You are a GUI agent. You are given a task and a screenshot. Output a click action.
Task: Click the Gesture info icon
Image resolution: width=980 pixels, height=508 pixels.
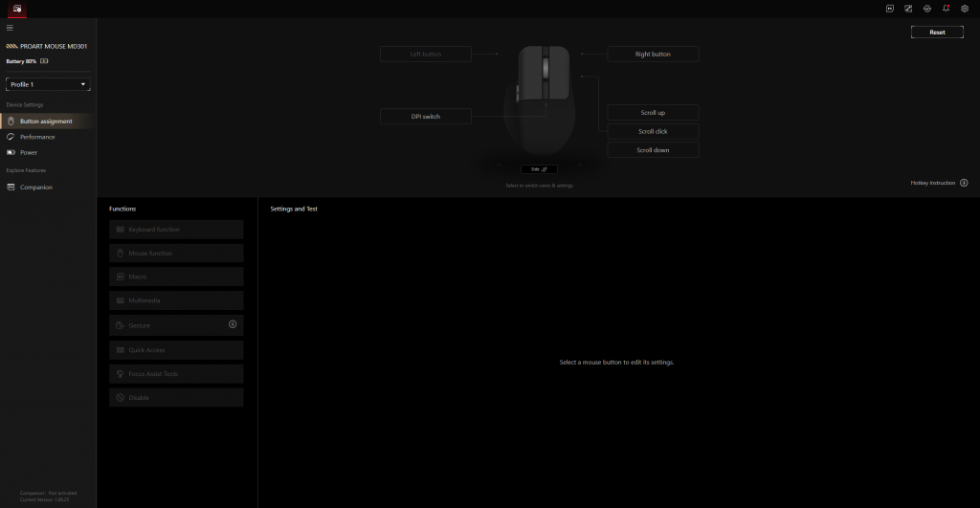233,324
